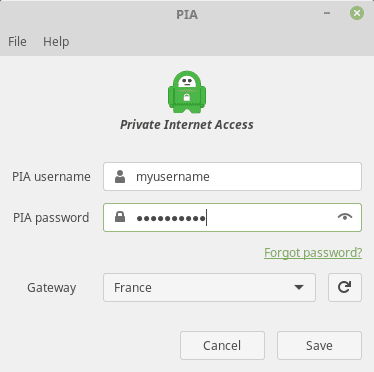Open the Gateway dropdown showing France
This screenshot has height=372, width=374.
tap(209, 287)
